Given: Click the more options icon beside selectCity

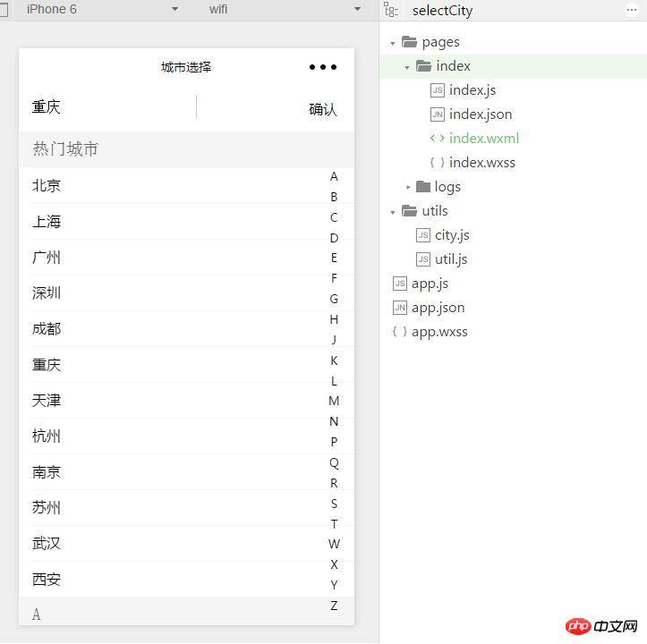Looking at the screenshot, I should (632, 10).
